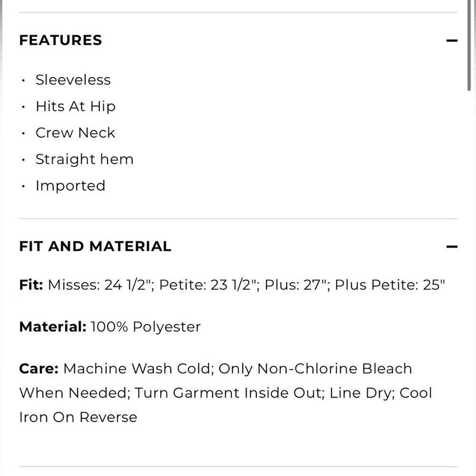The height and width of the screenshot is (476, 476).
Task: Click the FIT AND MATERIAL heading
Action: pos(95,247)
